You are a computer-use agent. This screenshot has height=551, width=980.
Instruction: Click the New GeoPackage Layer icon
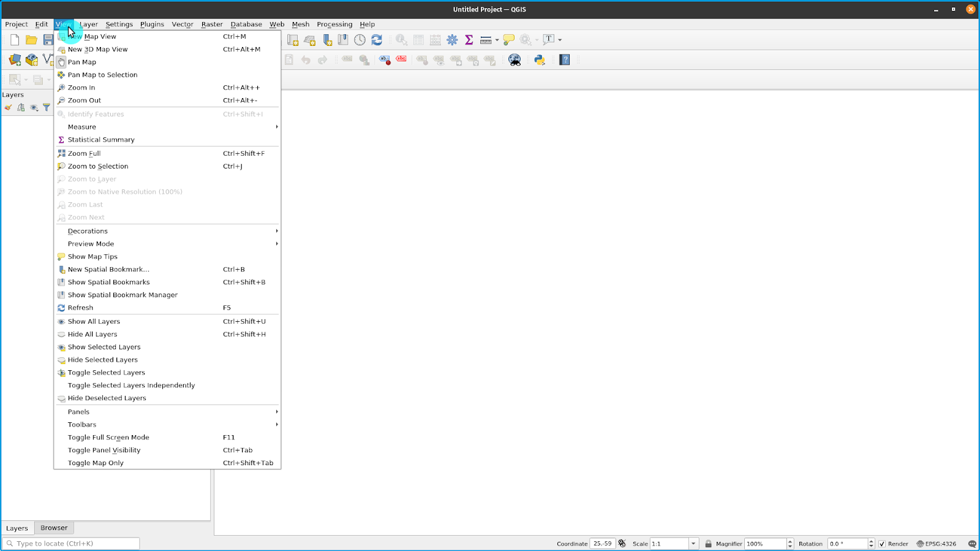(x=32, y=59)
